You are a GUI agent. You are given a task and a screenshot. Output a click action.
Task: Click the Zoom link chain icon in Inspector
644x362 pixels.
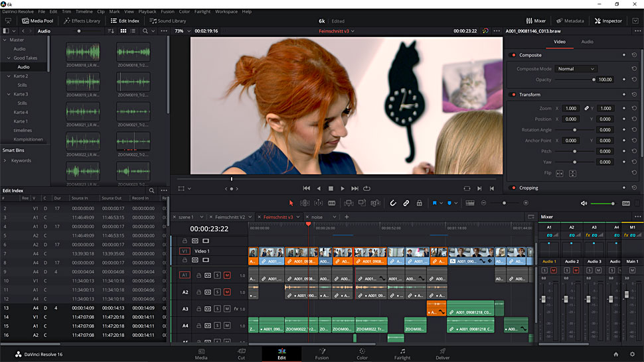click(x=586, y=108)
